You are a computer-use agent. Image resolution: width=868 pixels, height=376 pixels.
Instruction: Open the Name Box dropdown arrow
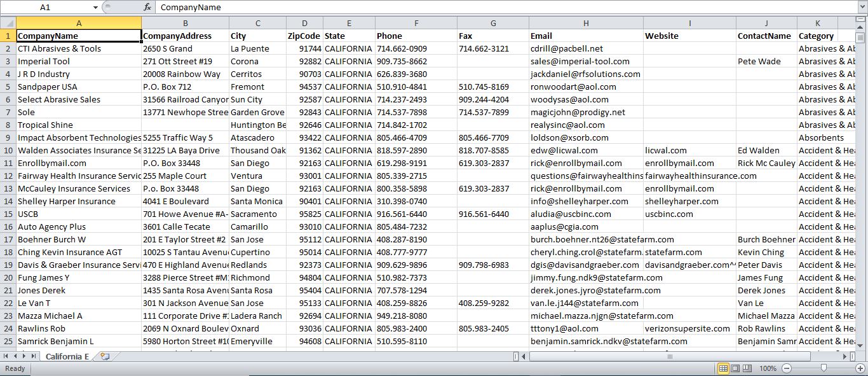(x=95, y=7)
